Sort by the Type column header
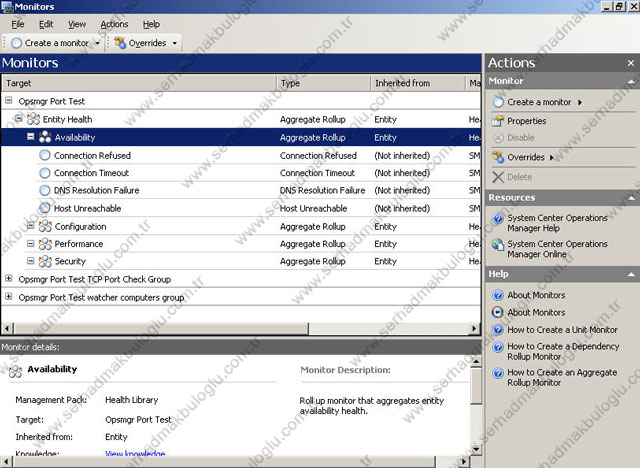640x468 pixels. 323,83
